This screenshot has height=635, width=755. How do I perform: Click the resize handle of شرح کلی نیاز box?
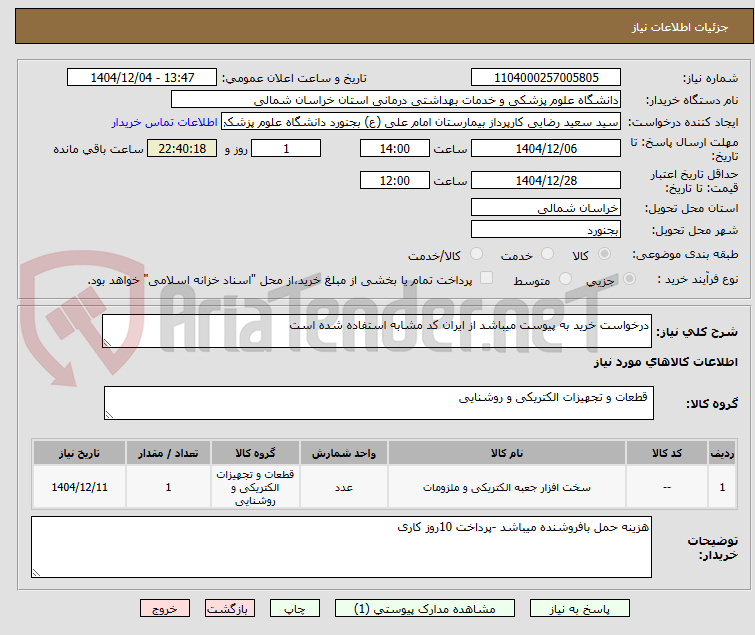pyautogui.click(x=107, y=343)
